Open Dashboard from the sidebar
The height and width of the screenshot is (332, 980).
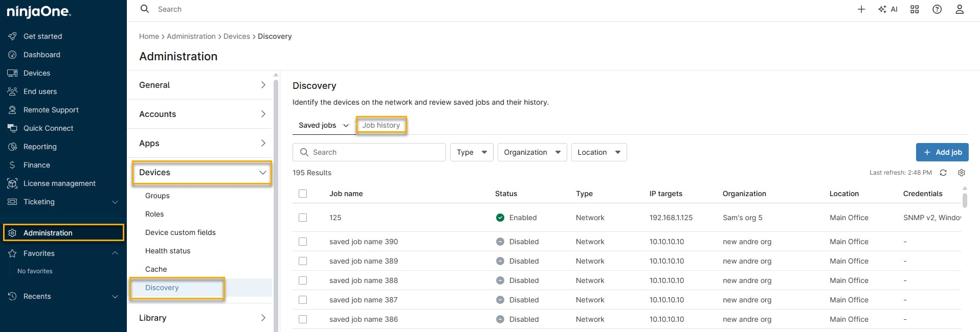pyautogui.click(x=41, y=55)
